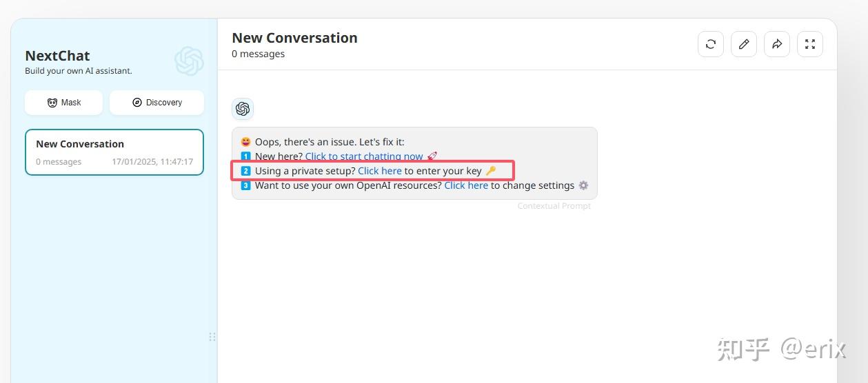The height and width of the screenshot is (383, 868).
Task: Open the Mask button
Action: point(63,103)
